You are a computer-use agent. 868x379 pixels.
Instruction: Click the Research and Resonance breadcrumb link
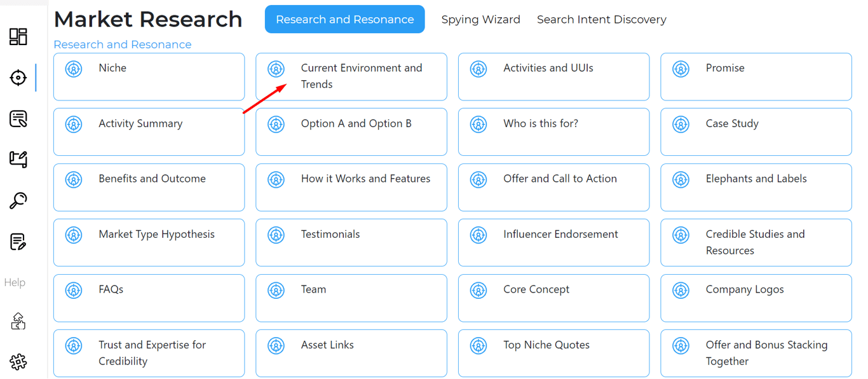click(123, 45)
